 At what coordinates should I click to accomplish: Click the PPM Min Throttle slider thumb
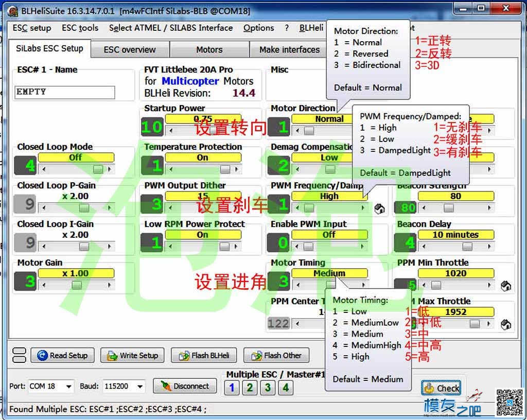pos(436,285)
